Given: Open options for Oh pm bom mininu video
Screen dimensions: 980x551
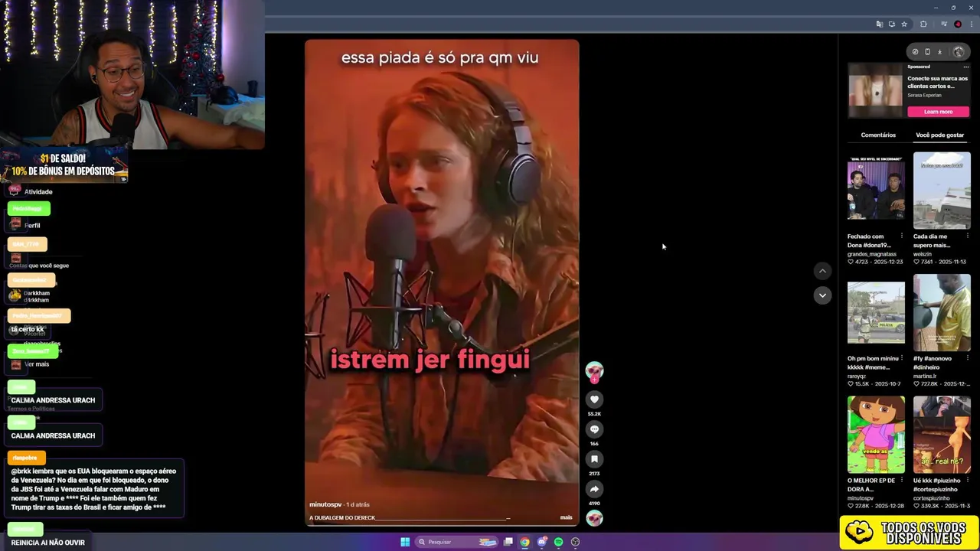Looking at the screenshot, I should 901,358.
